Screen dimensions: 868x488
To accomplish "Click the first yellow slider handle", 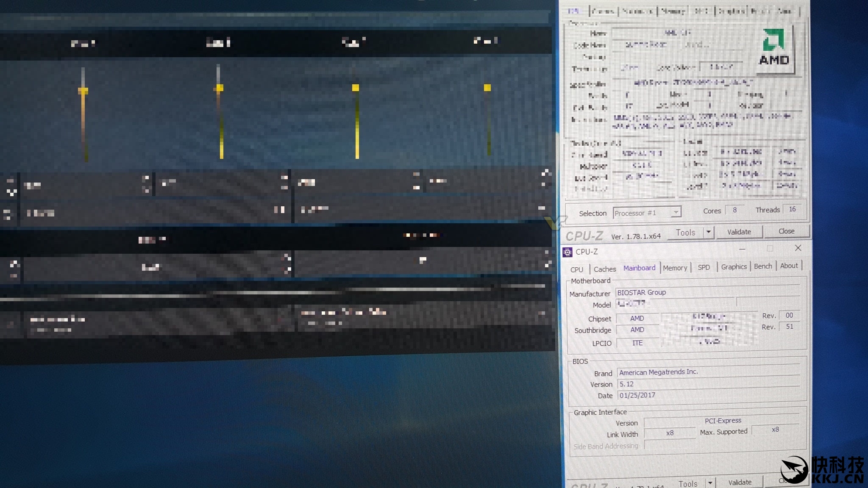I will point(83,91).
